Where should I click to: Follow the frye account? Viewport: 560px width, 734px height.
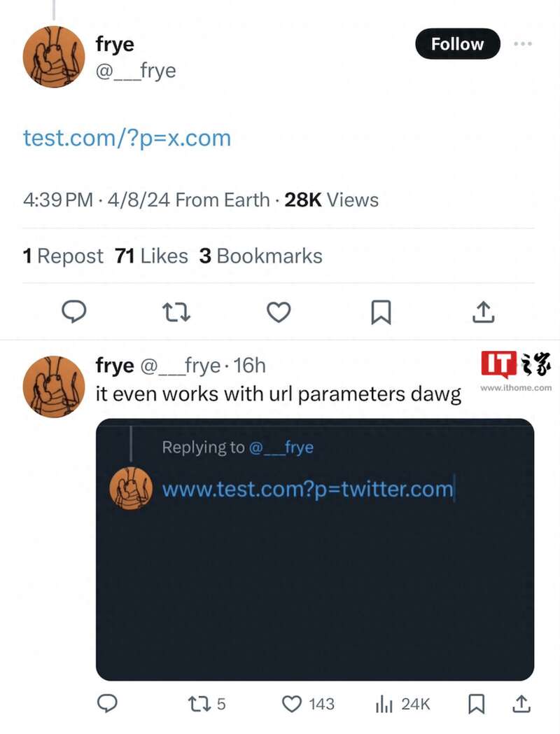tap(457, 43)
